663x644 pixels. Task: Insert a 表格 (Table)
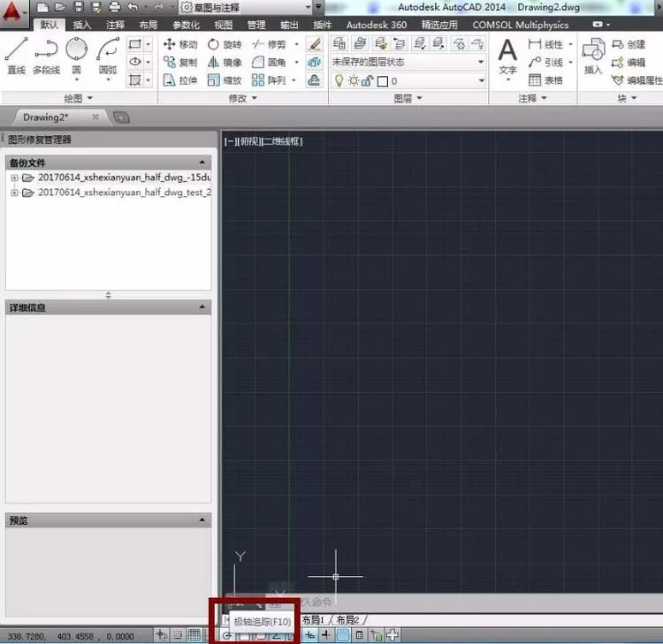click(x=546, y=80)
